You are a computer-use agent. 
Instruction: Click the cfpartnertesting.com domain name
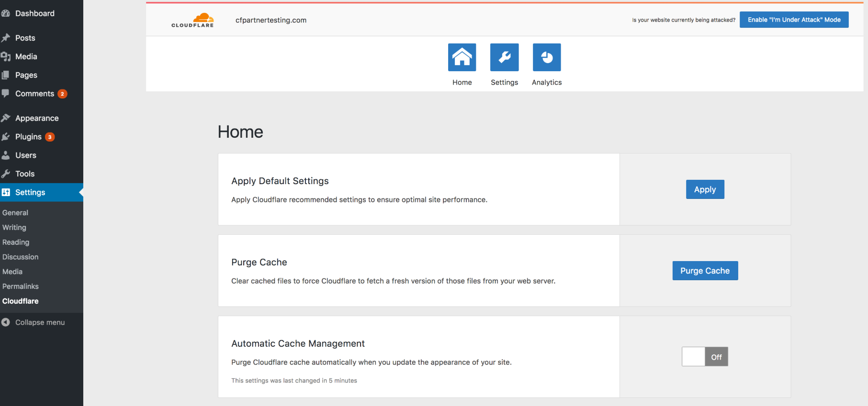271,20
